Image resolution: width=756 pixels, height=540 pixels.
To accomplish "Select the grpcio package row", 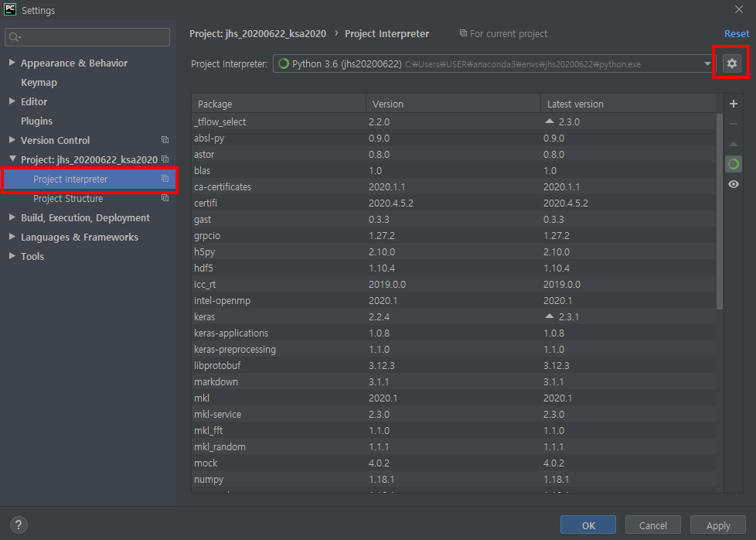I will point(454,235).
